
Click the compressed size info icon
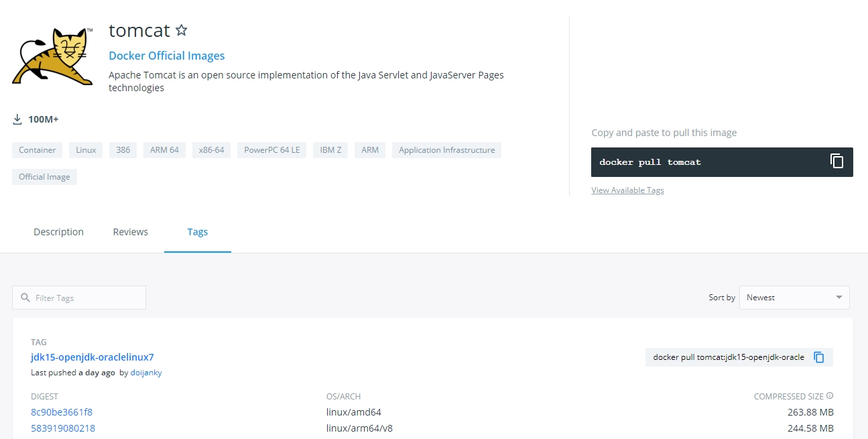[830, 396]
